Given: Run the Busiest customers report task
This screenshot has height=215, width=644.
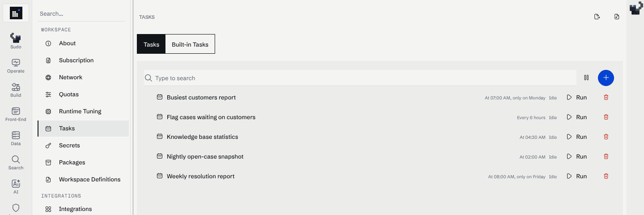Looking at the screenshot, I should [576, 97].
